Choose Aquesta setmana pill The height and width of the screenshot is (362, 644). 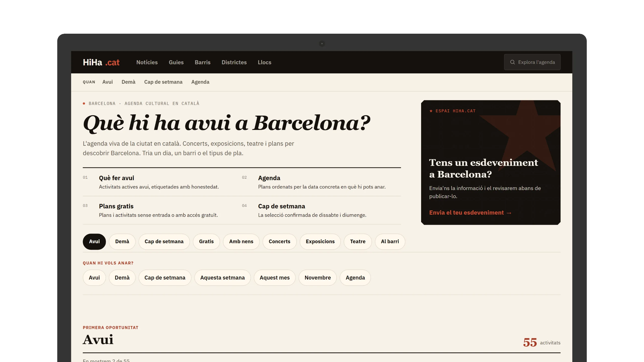222,278
